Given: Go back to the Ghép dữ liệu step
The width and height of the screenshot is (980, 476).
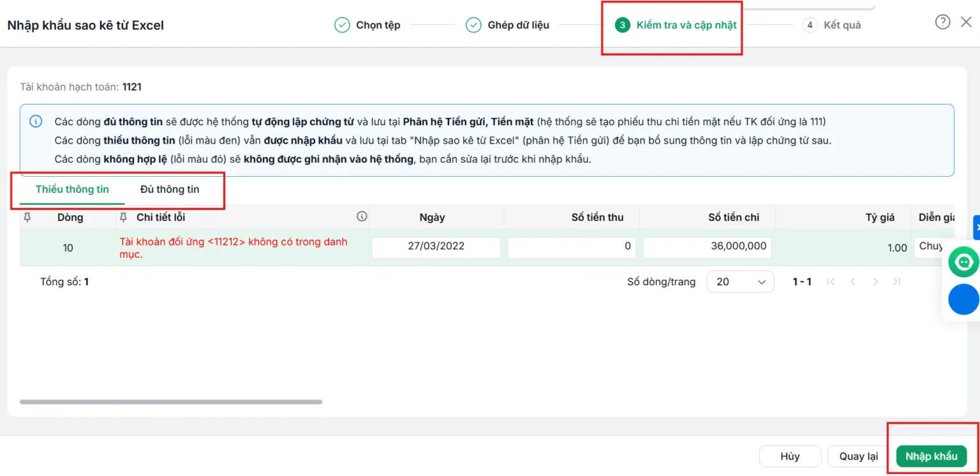Looking at the screenshot, I should (x=507, y=25).
